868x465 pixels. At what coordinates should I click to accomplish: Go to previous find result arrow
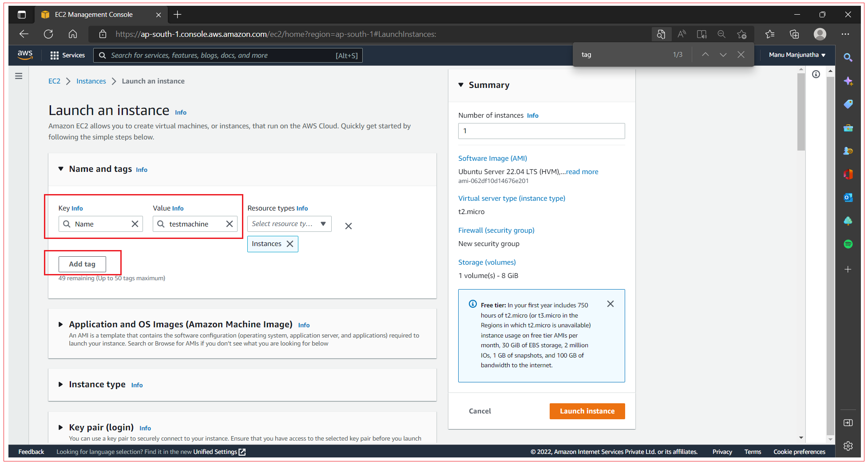(x=705, y=55)
